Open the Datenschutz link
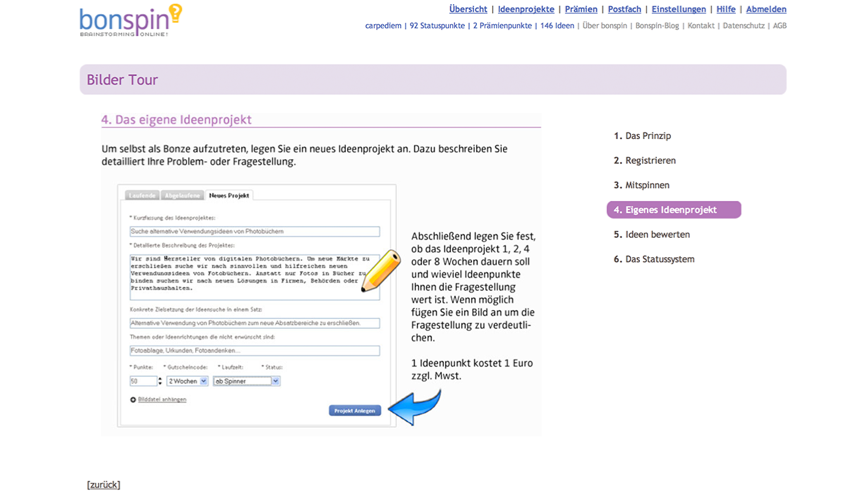The width and height of the screenshot is (848, 500). tap(743, 26)
